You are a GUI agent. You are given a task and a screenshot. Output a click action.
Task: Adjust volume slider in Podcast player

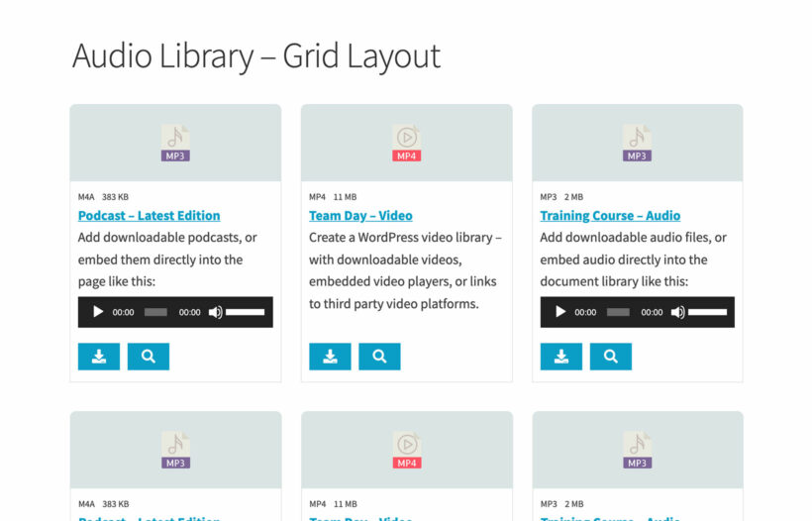point(246,312)
